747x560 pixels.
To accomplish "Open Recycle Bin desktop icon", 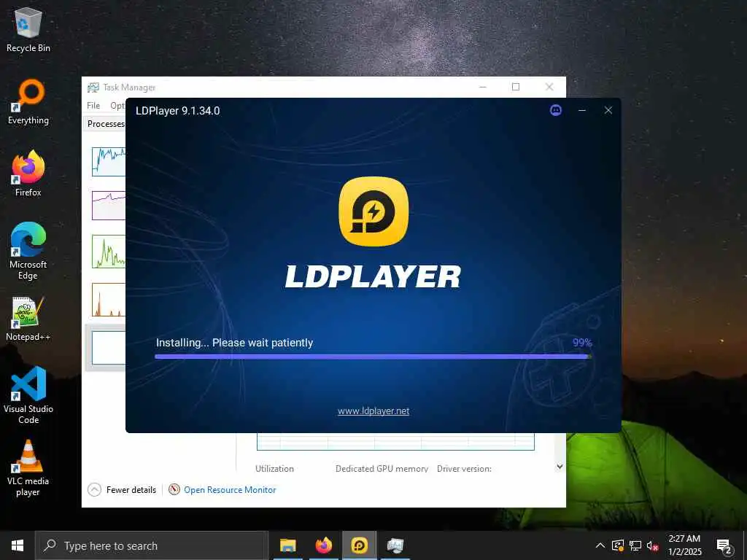I will coord(28,29).
